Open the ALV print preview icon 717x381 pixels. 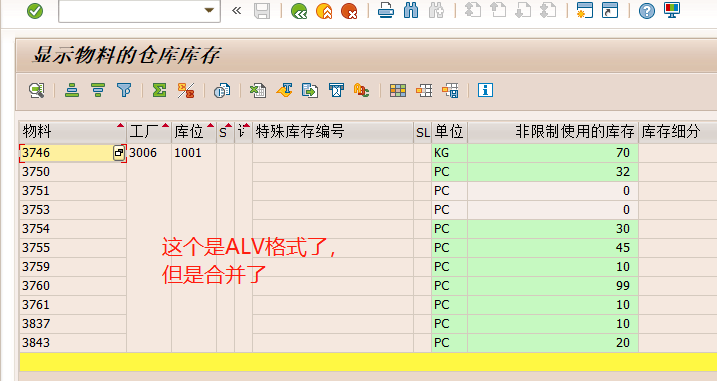pyautogui.click(x=222, y=91)
